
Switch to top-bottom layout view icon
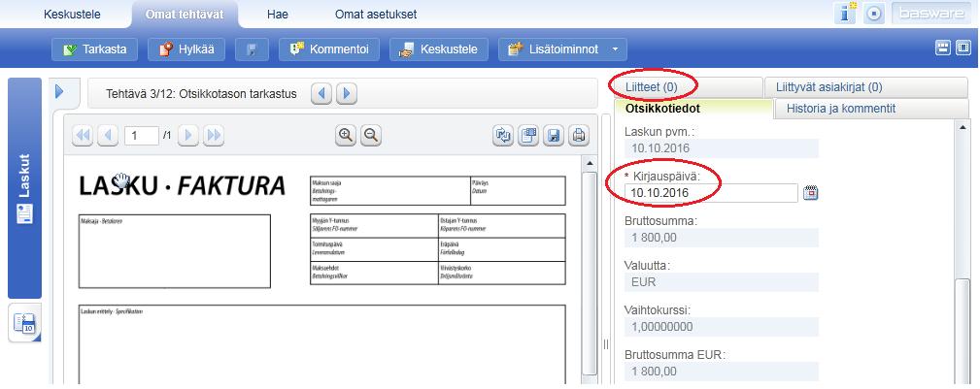click(942, 49)
